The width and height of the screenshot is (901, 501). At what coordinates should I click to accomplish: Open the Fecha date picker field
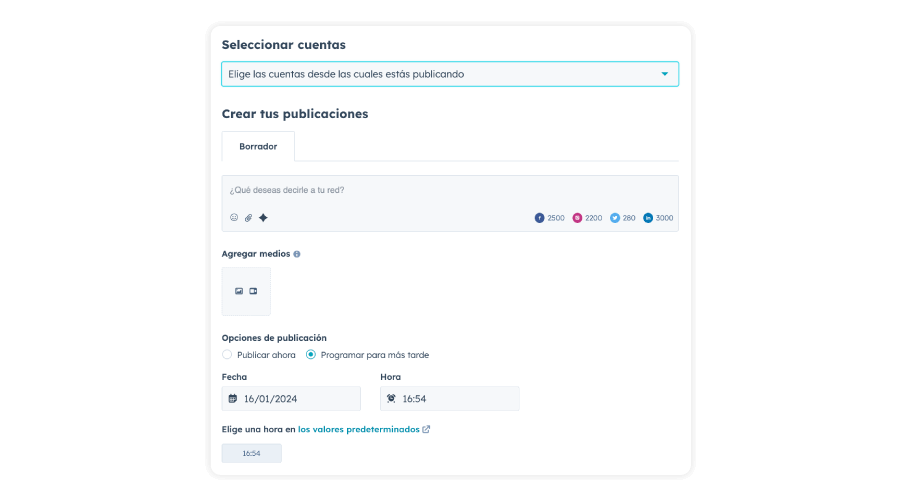click(291, 399)
